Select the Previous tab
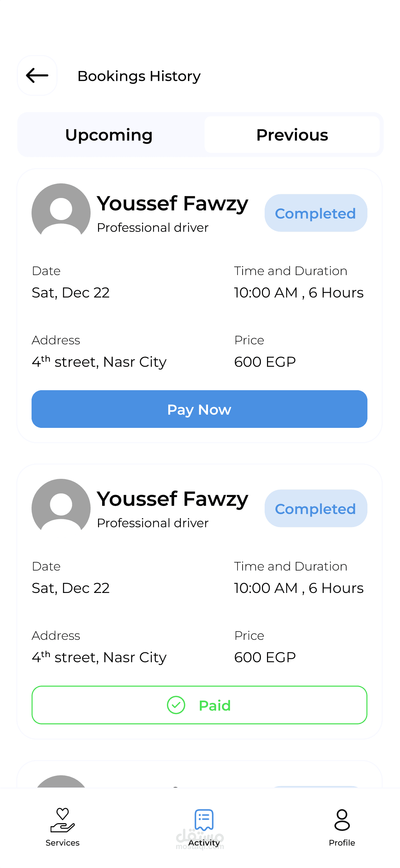 [x=292, y=135]
